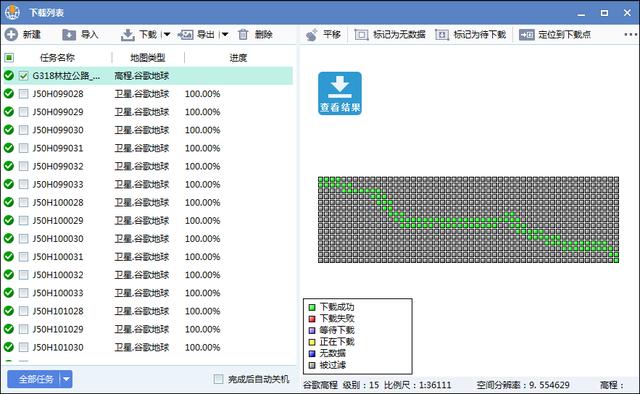640x394 pixels.
Task: Click the green status icon of J50H101030
Action: [9, 347]
